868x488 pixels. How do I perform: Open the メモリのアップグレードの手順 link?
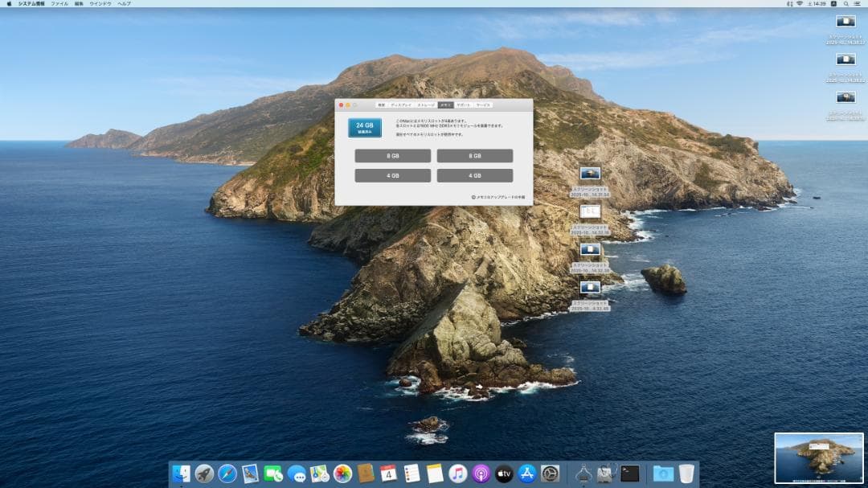500,196
